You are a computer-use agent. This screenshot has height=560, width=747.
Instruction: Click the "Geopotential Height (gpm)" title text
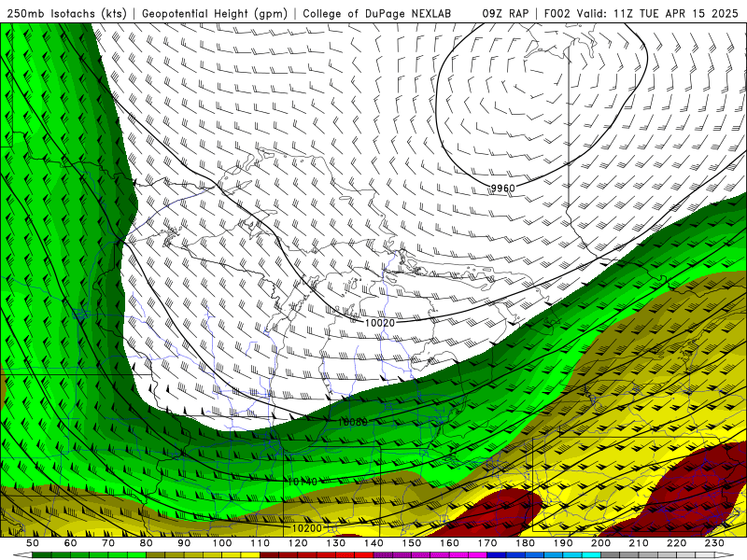pos(215,13)
